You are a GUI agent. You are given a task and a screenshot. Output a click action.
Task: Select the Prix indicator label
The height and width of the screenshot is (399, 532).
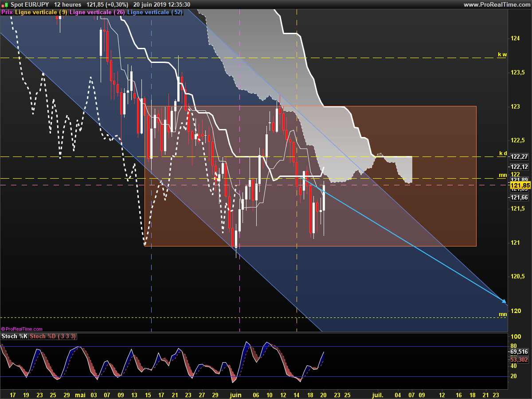pos(7,12)
